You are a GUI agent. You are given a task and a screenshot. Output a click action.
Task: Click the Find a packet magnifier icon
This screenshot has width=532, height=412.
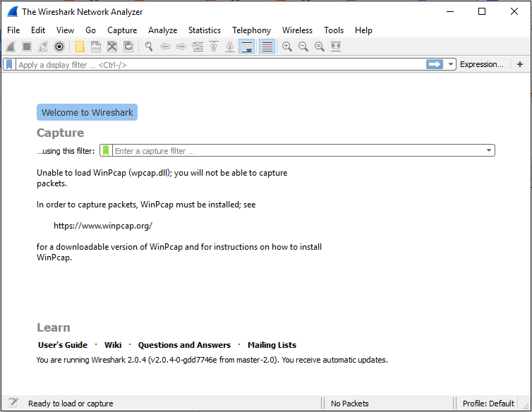point(149,47)
